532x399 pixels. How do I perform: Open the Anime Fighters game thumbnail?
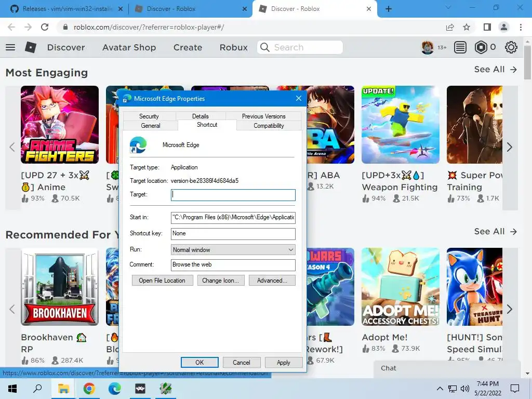(60, 125)
